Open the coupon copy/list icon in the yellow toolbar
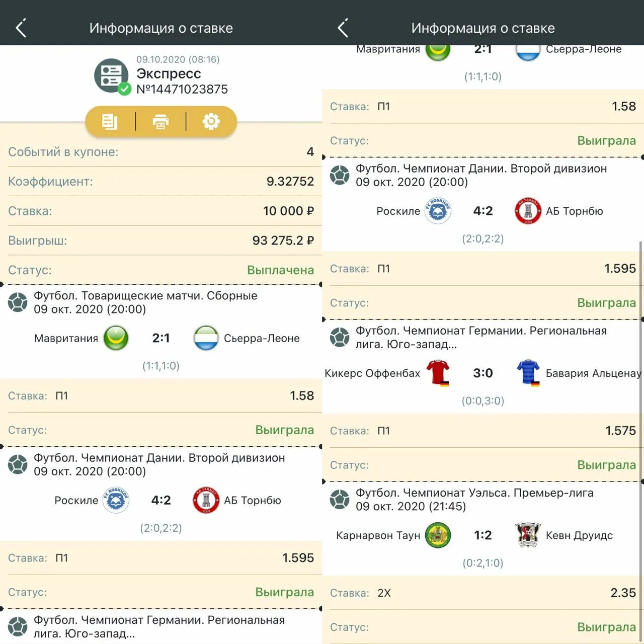 [x=110, y=121]
